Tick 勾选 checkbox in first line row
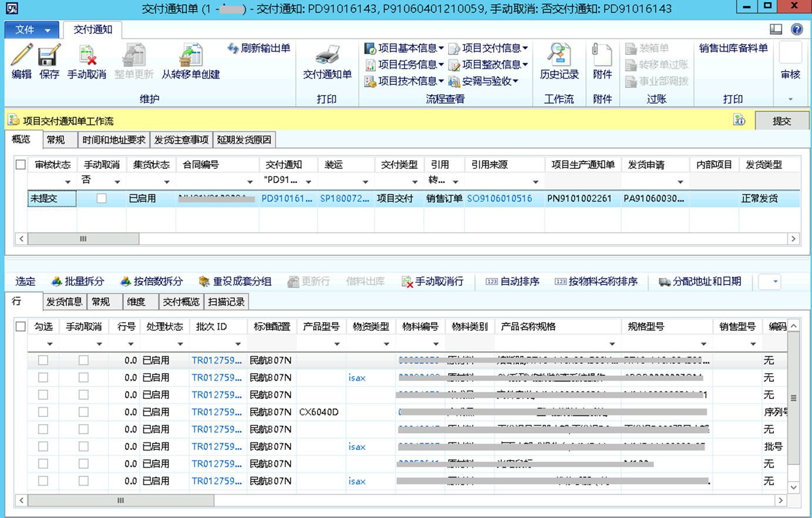The width and height of the screenshot is (812, 518). coord(43,360)
